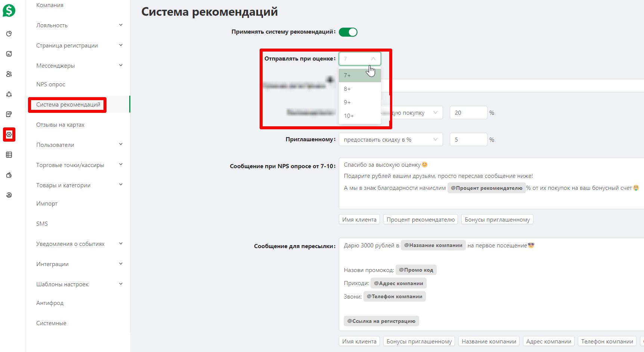Click the '@Промо код' tag
Viewport: 644px width, 352px height.
[x=416, y=270]
